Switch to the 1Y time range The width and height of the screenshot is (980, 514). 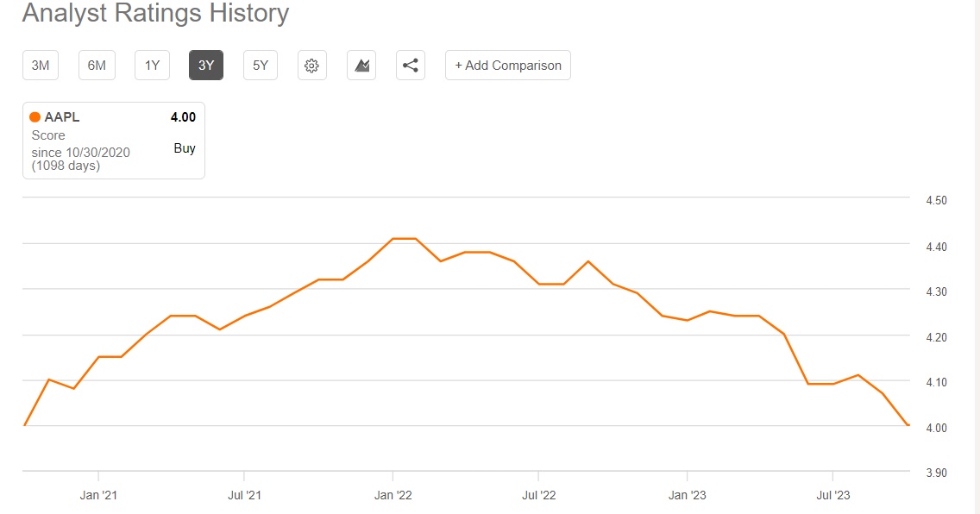pyautogui.click(x=152, y=66)
